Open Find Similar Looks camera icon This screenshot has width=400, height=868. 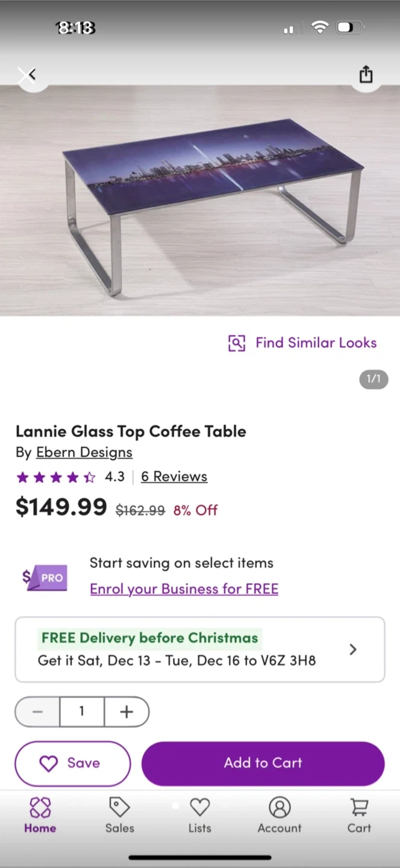point(237,342)
